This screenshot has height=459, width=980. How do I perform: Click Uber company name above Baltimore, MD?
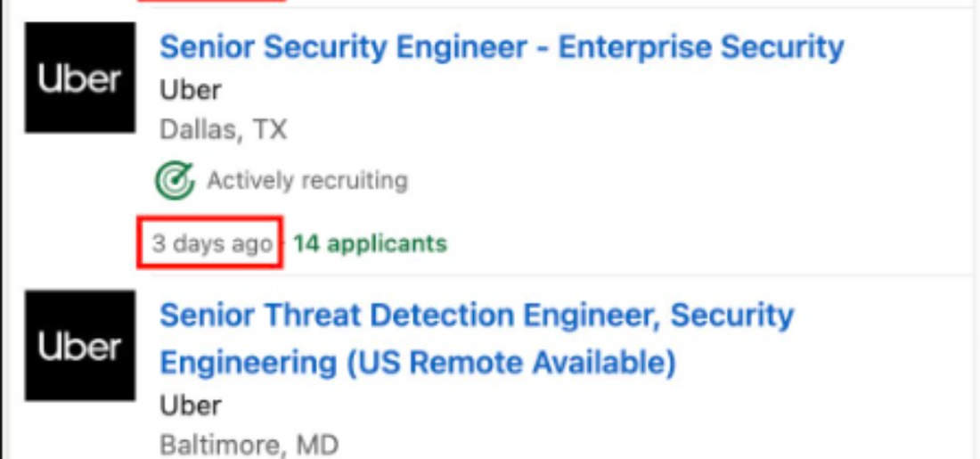pyautogui.click(x=191, y=406)
